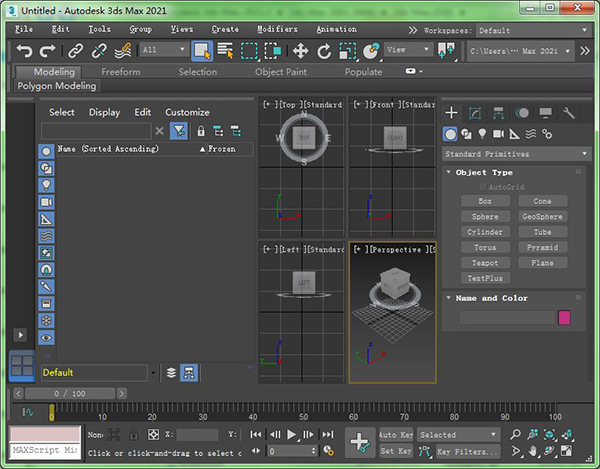
Task: Open the Standard Primitives dropdown
Action: point(516,154)
